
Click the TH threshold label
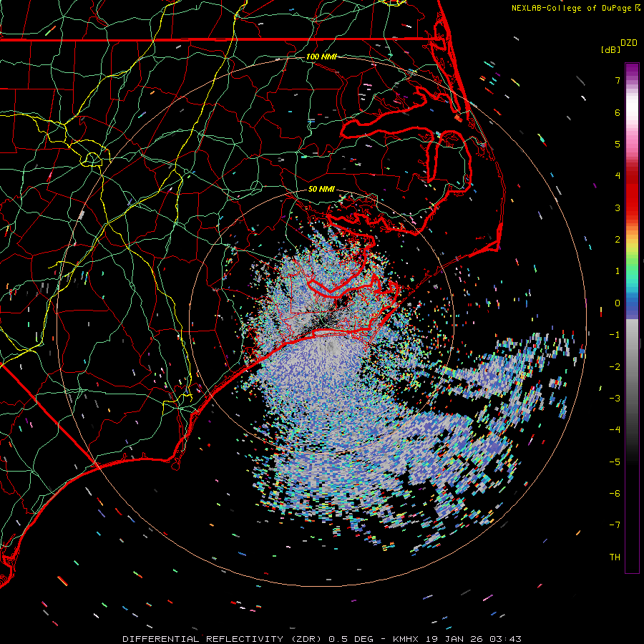tap(615, 557)
